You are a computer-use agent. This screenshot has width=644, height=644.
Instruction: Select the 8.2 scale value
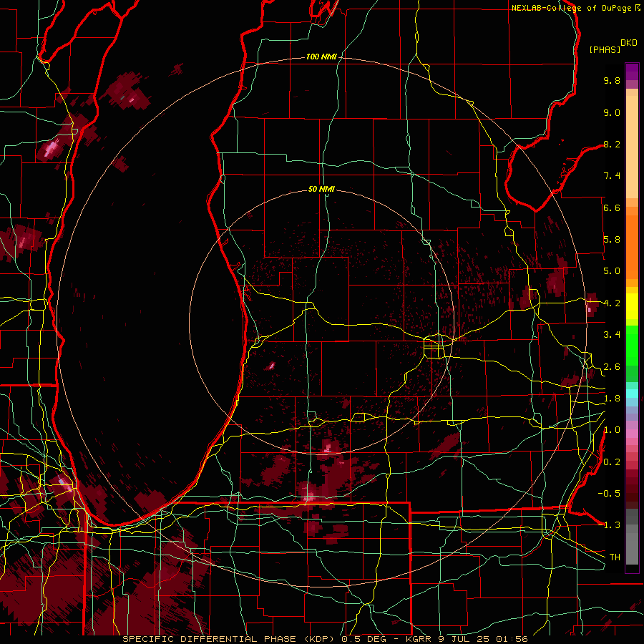(x=612, y=144)
